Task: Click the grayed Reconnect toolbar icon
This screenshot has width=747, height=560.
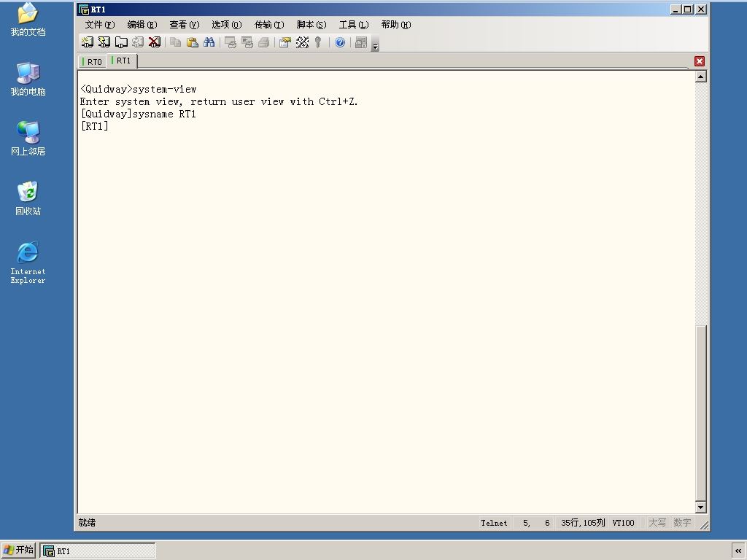Action: [138, 42]
